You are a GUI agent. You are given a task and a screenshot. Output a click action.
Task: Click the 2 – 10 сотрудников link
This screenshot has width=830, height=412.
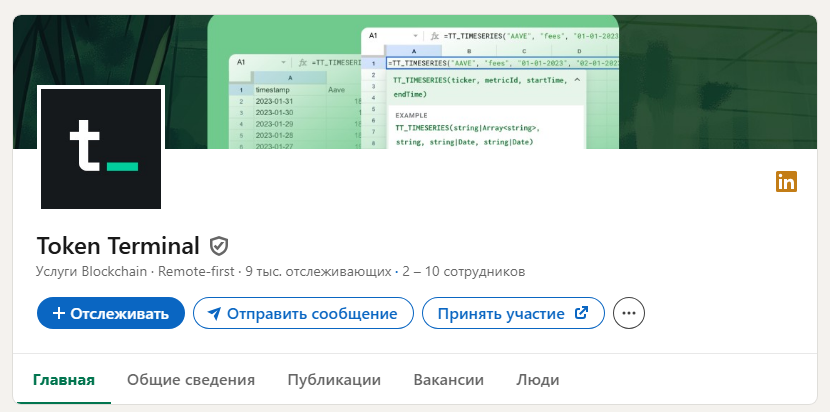pos(464,272)
